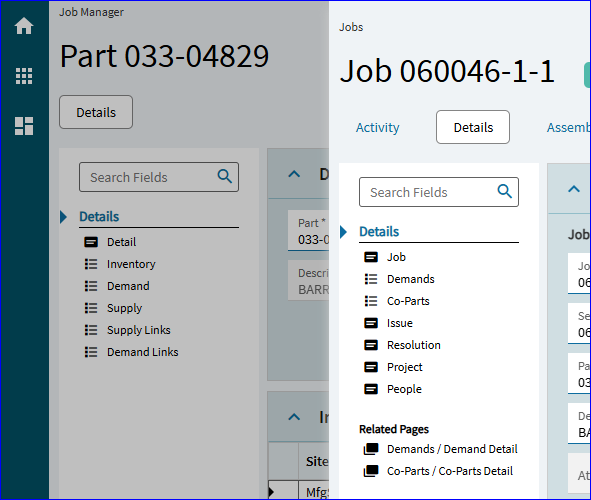Click the Part * field
The width and height of the screenshot is (591, 500).
coord(309,231)
